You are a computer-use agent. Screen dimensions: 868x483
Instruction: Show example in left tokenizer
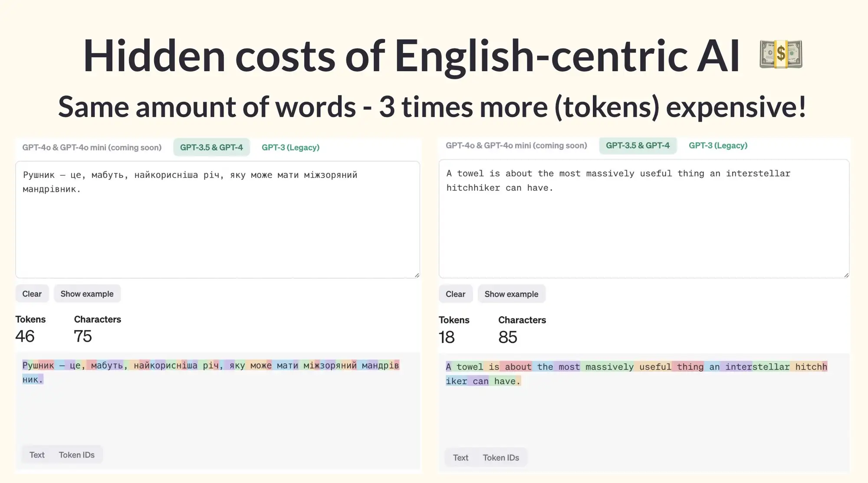point(87,294)
